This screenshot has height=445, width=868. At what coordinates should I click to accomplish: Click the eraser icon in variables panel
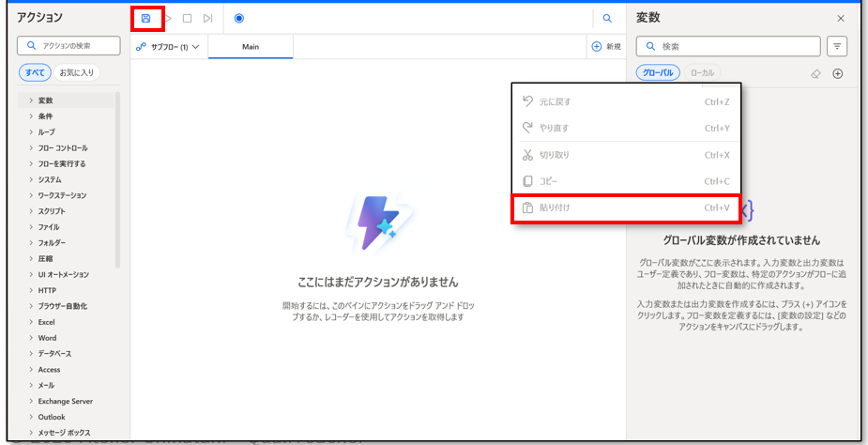[815, 73]
